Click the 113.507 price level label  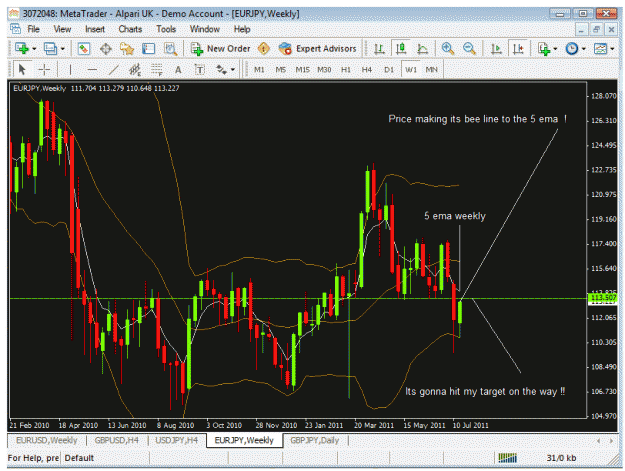[x=603, y=297]
